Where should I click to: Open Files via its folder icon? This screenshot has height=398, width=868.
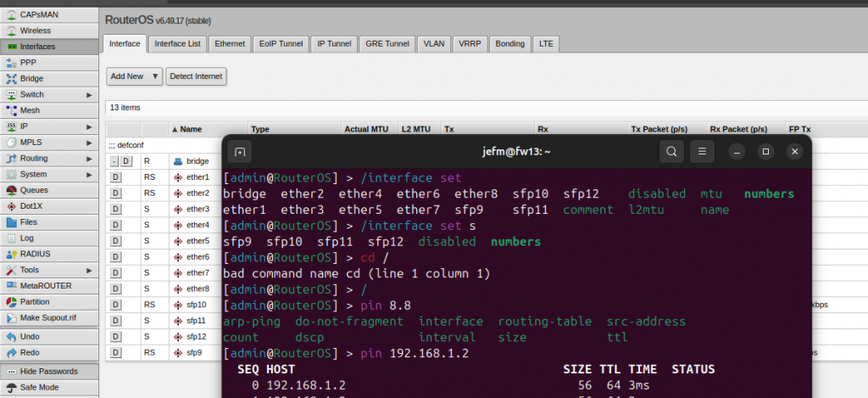pyautogui.click(x=11, y=222)
